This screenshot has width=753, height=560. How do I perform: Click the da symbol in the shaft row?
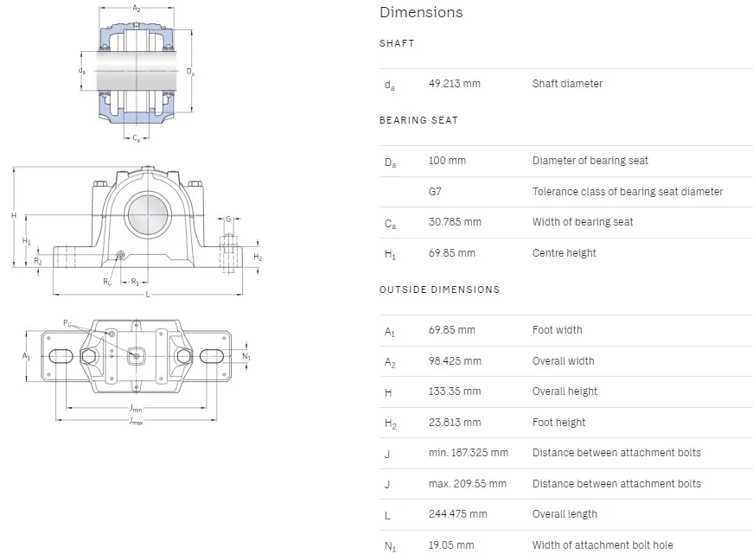pyautogui.click(x=388, y=84)
